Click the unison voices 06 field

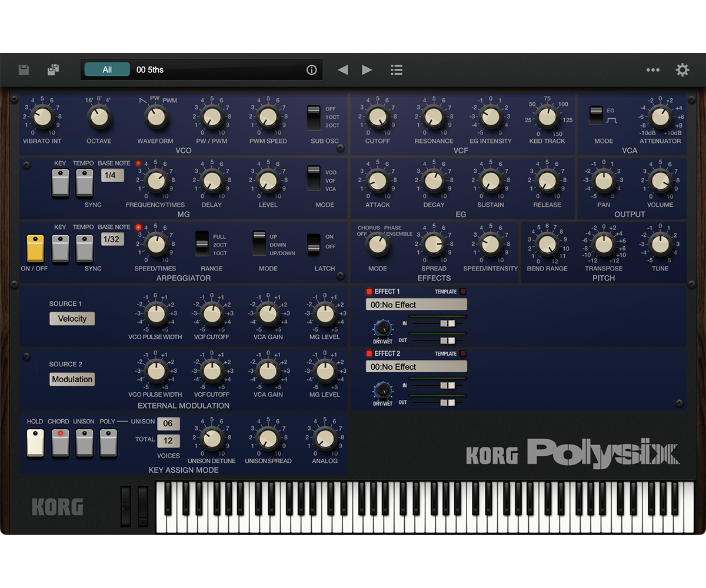click(168, 424)
